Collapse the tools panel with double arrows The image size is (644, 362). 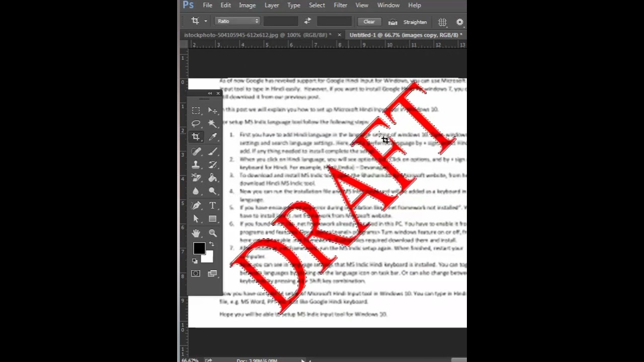[210, 93]
